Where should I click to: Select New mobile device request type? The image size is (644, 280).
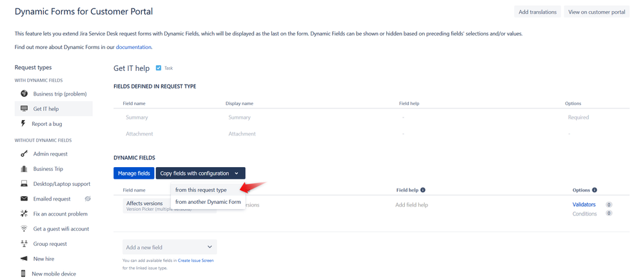(54, 274)
